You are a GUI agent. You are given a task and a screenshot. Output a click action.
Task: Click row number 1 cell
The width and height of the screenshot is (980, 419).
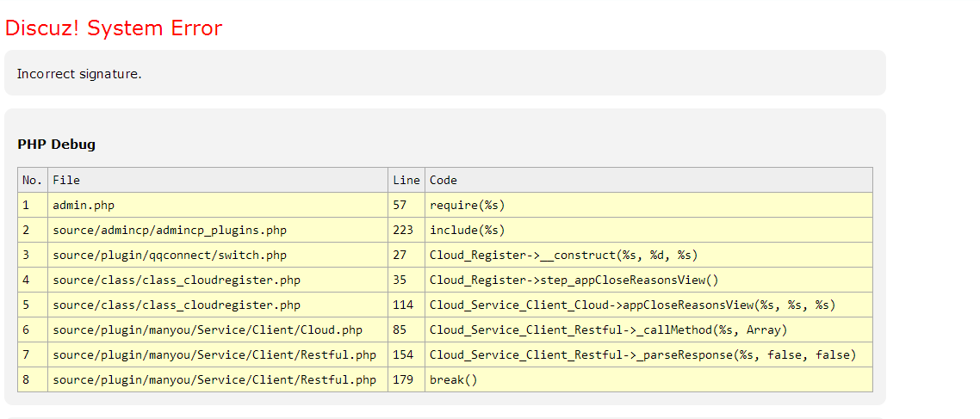(33, 205)
